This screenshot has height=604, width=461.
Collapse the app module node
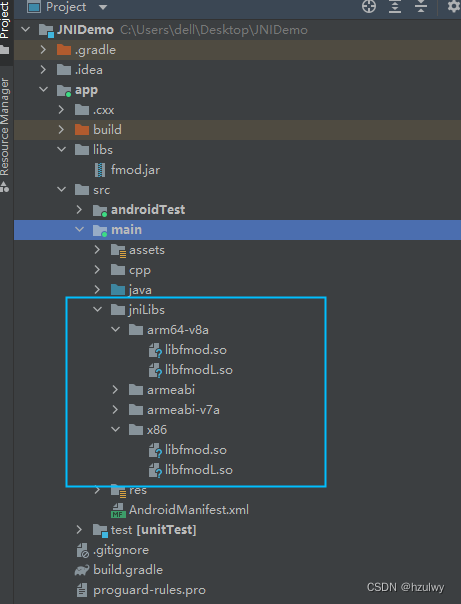point(44,89)
